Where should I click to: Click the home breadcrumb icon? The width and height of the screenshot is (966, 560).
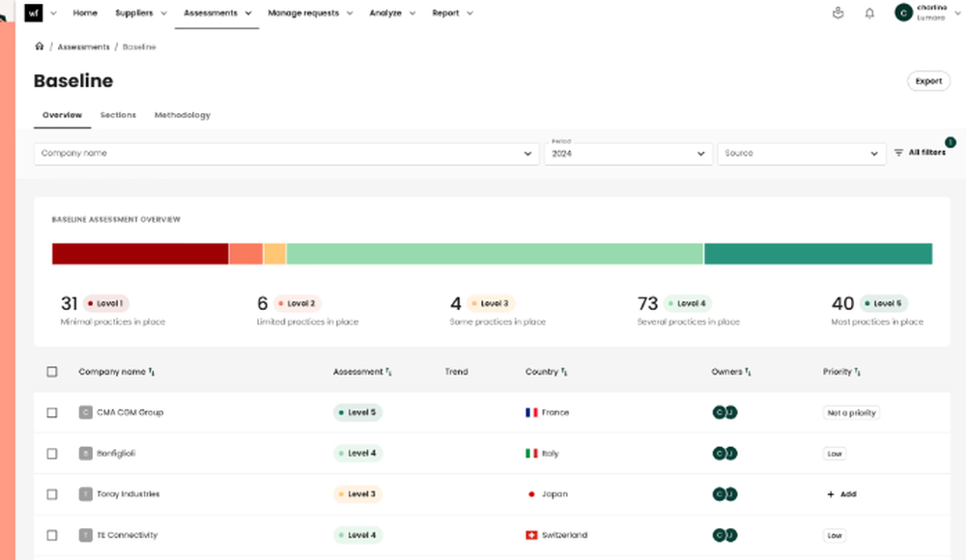point(39,45)
